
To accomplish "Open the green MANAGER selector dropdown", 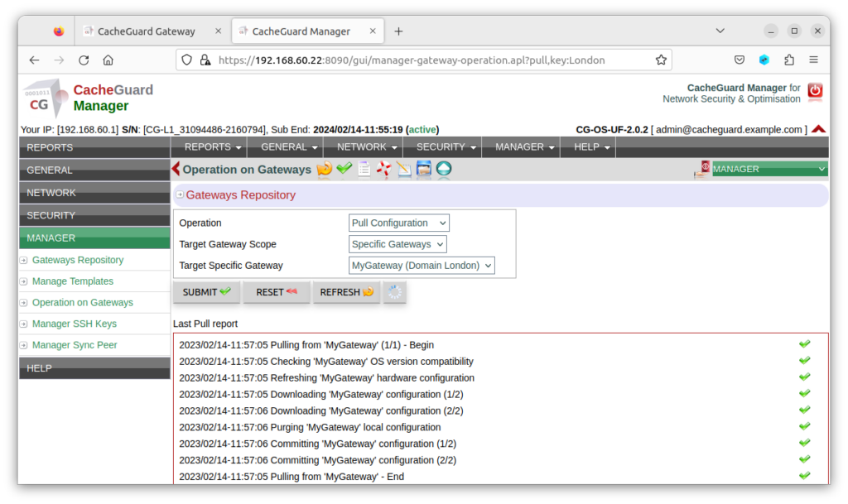I will point(769,169).
